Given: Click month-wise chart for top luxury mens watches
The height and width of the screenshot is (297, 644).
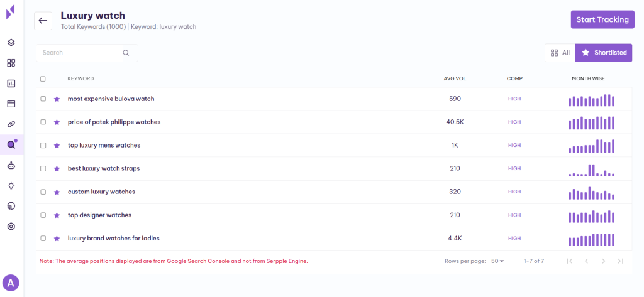Looking at the screenshot, I should (x=591, y=146).
